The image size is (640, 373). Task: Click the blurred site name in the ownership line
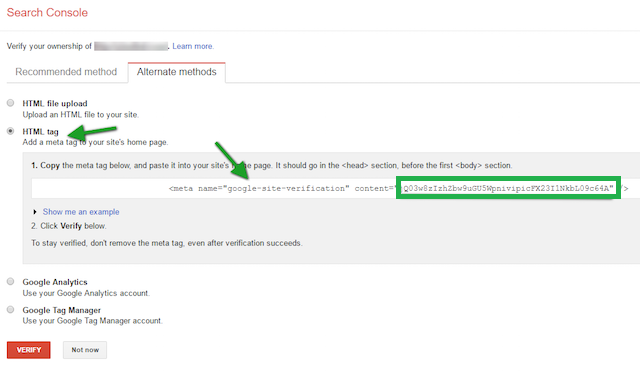coord(131,46)
